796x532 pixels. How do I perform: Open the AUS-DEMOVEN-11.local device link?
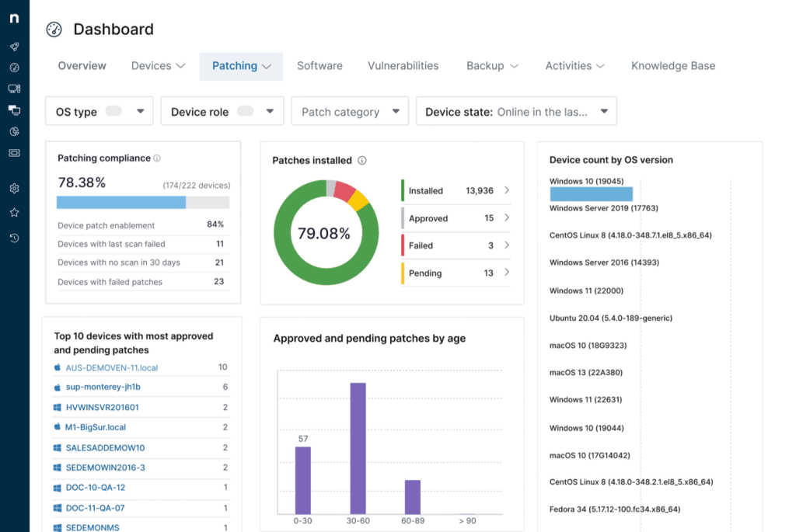pyautogui.click(x=112, y=367)
